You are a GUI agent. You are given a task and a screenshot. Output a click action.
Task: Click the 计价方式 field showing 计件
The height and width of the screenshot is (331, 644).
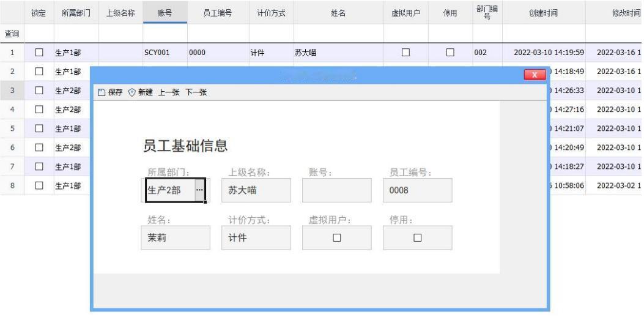coord(256,238)
